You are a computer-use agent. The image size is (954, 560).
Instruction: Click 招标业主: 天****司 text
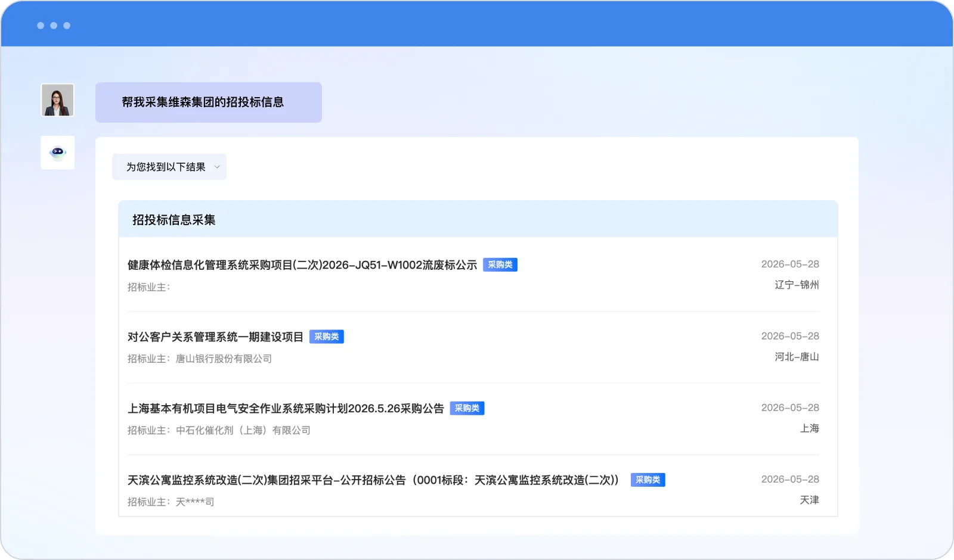(x=171, y=502)
